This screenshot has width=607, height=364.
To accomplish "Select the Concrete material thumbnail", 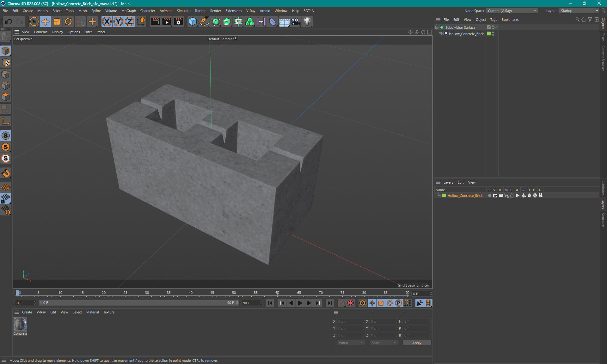I will 20,324.
